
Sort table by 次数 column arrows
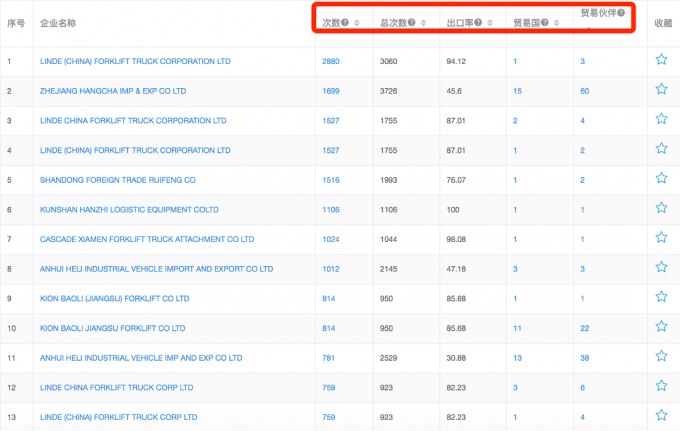pos(356,23)
